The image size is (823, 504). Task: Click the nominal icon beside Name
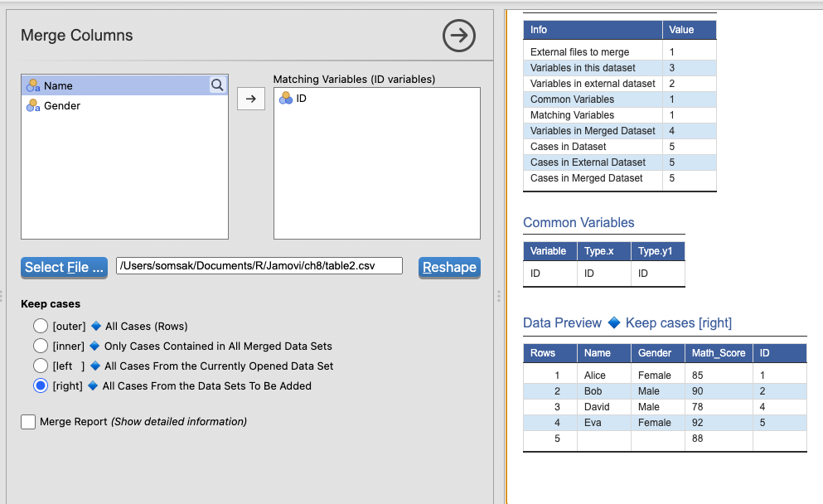(x=33, y=85)
